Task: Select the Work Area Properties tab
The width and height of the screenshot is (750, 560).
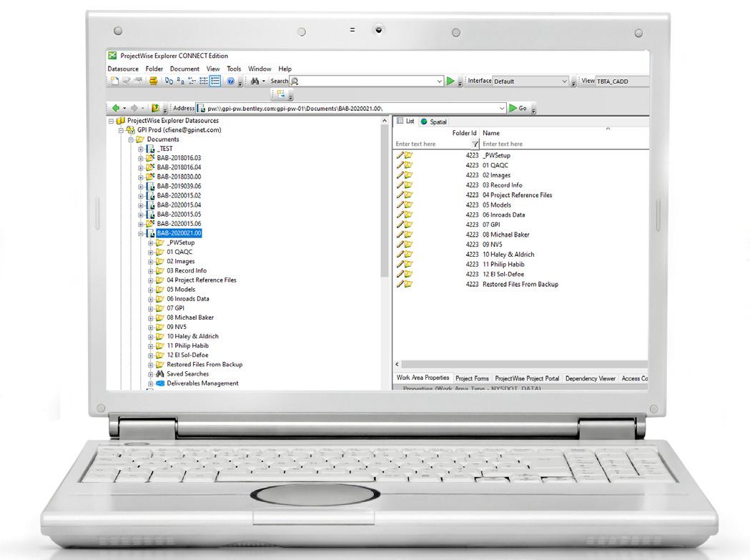Action: (x=423, y=378)
